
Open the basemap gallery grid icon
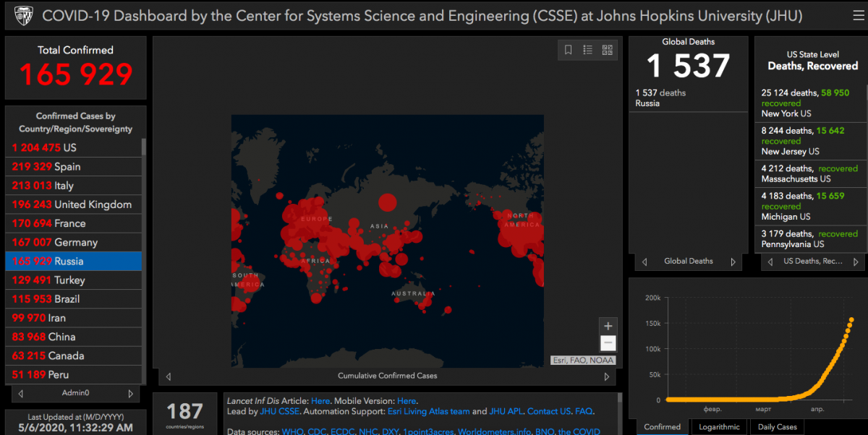(x=607, y=50)
